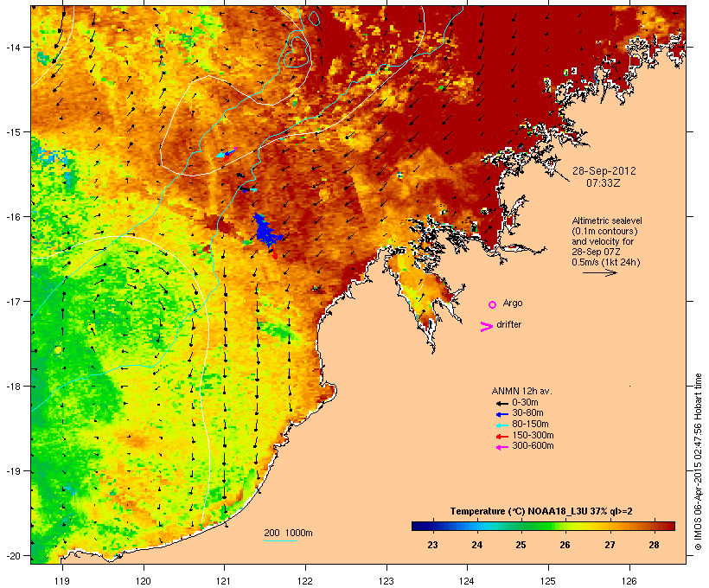Click the colorbar value 27
Screen dimensions: 709x588
click(x=610, y=545)
